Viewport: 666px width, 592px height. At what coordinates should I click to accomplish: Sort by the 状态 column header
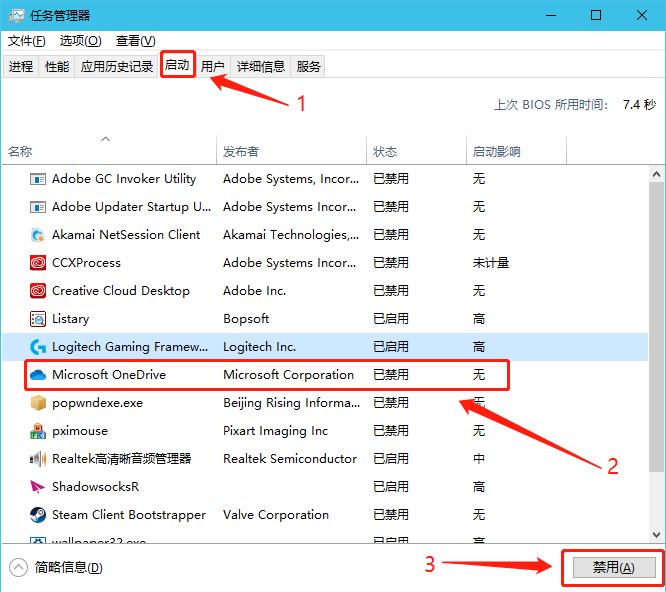[416, 150]
